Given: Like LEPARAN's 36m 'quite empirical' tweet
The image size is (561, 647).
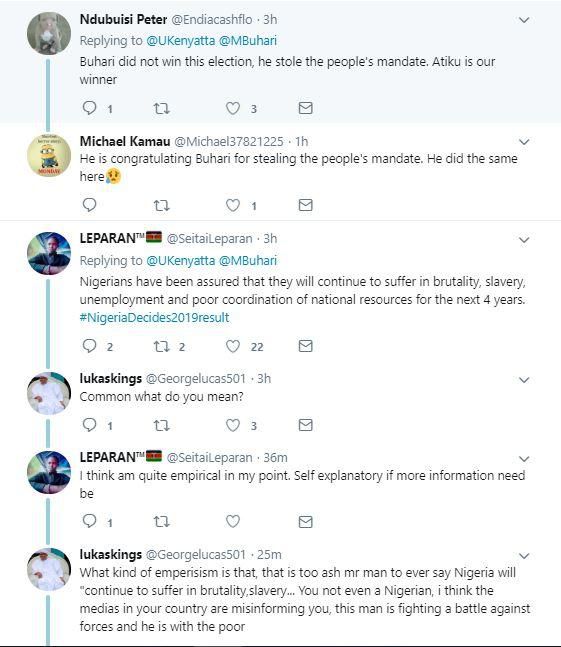Looking at the screenshot, I should 233,522.
